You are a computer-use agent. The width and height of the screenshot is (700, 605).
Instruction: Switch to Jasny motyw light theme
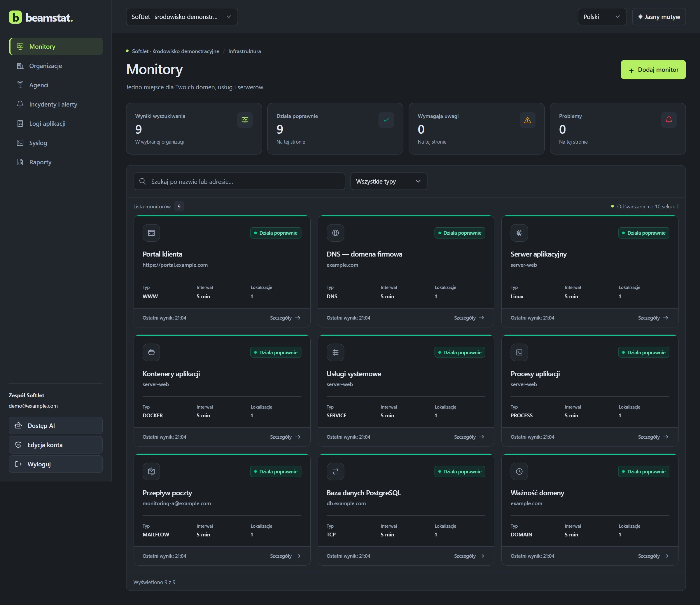point(659,17)
